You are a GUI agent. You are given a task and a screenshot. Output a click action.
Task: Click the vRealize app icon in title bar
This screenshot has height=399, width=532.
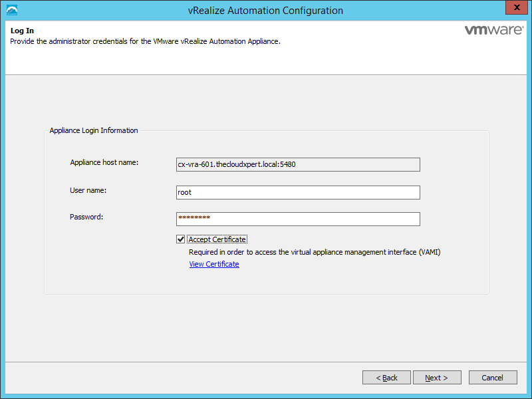pos(11,10)
